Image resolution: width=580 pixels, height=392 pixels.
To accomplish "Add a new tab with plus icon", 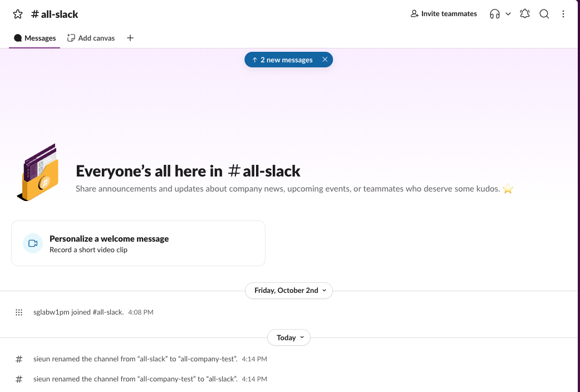I will tap(130, 38).
